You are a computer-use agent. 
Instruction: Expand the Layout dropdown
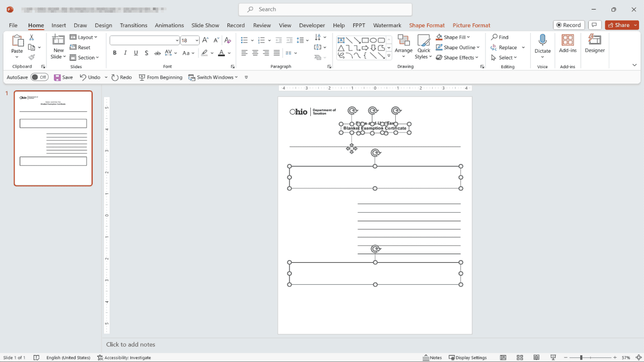84,37
